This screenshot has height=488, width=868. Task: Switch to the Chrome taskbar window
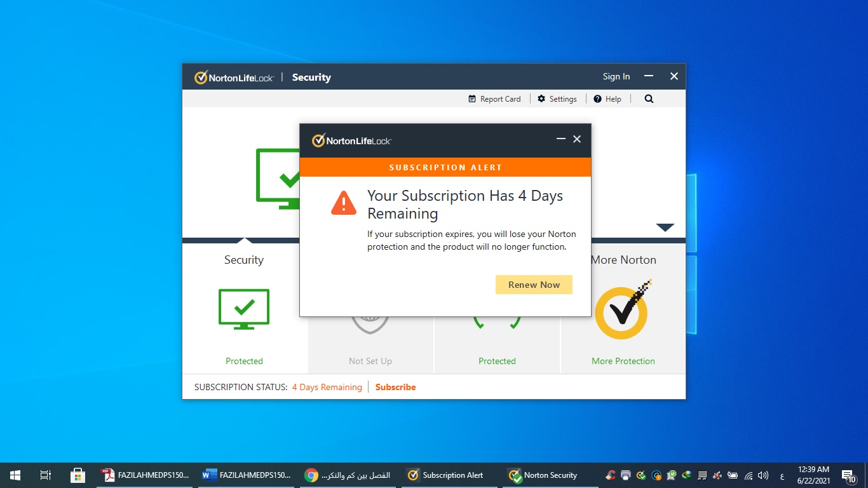348,475
